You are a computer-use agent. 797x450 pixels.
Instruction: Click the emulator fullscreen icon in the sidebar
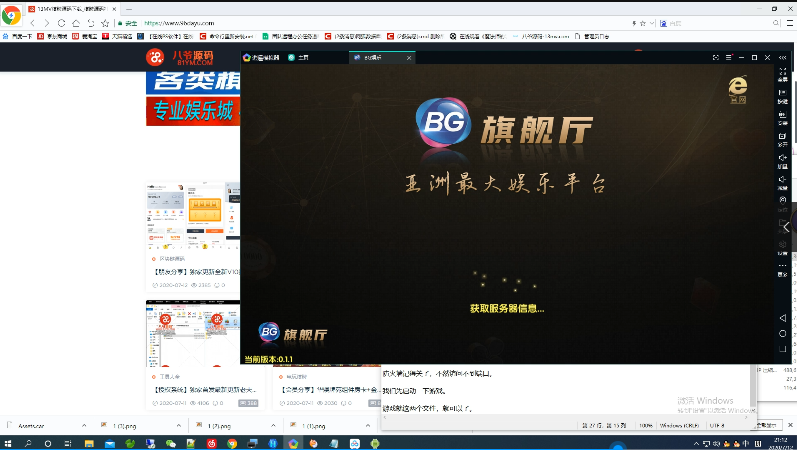(783, 74)
